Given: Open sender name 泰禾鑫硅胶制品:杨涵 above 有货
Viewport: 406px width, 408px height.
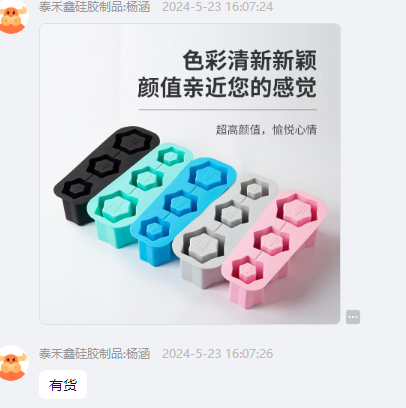Looking at the screenshot, I should (94, 354).
